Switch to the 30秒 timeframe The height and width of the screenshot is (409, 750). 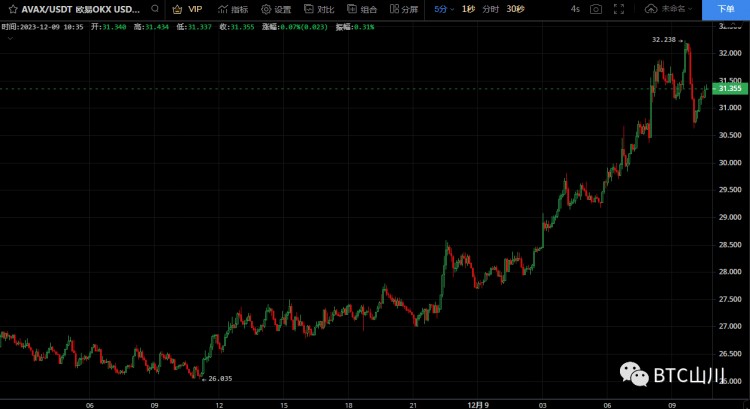tap(515, 9)
